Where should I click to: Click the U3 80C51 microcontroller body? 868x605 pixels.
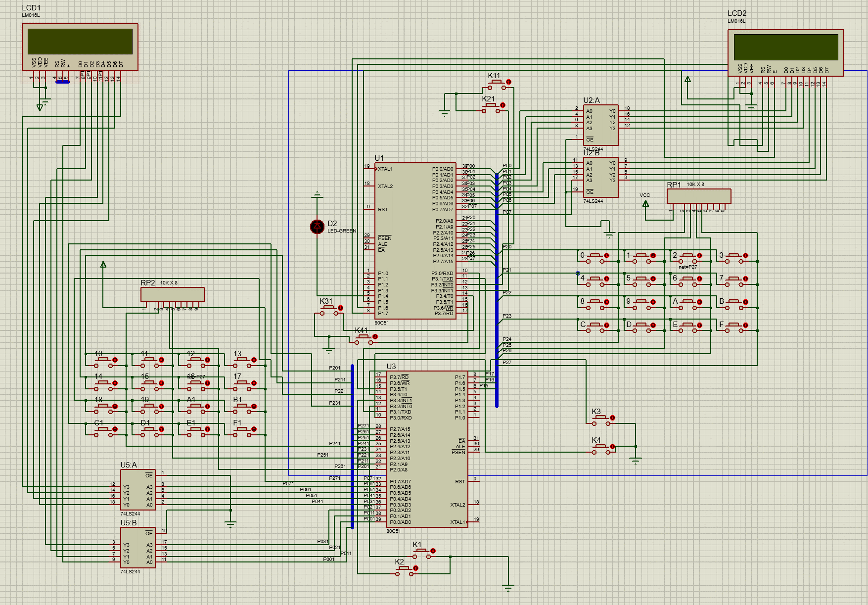coord(427,449)
